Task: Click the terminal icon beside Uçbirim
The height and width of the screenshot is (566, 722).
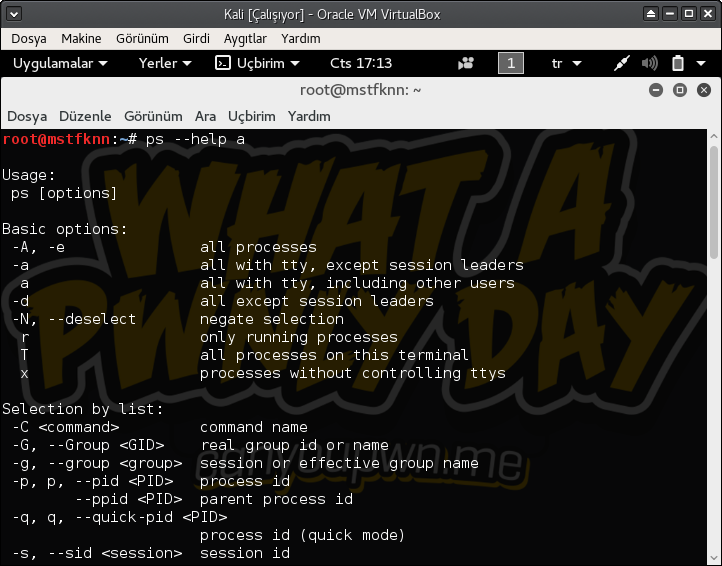Action: coord(223,63)
